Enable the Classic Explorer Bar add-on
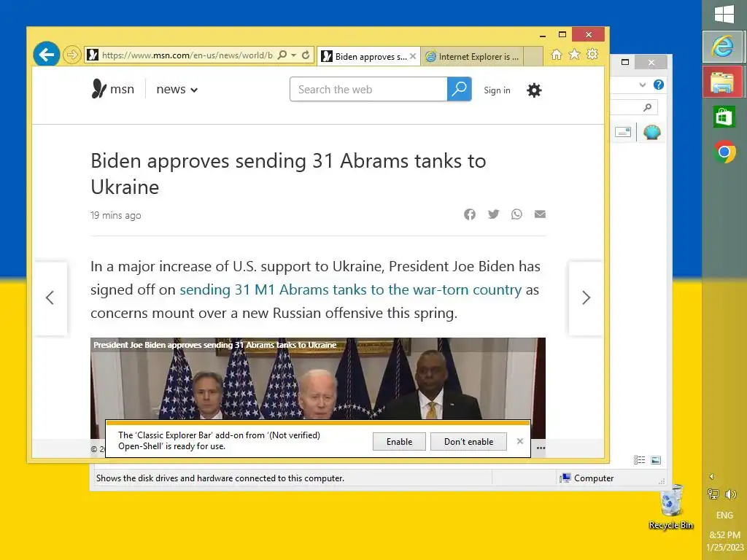Viewport: 747px width, 560px height. pos(399,442)
